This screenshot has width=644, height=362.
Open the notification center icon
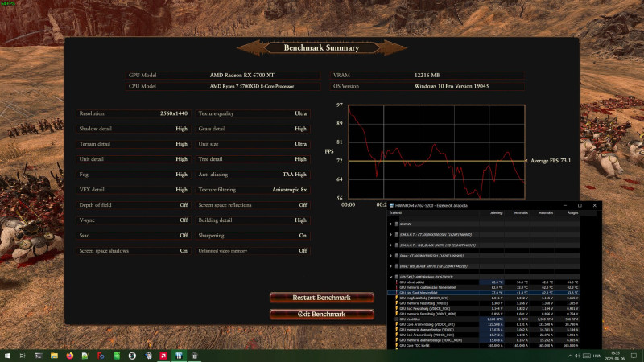(634, 356)
